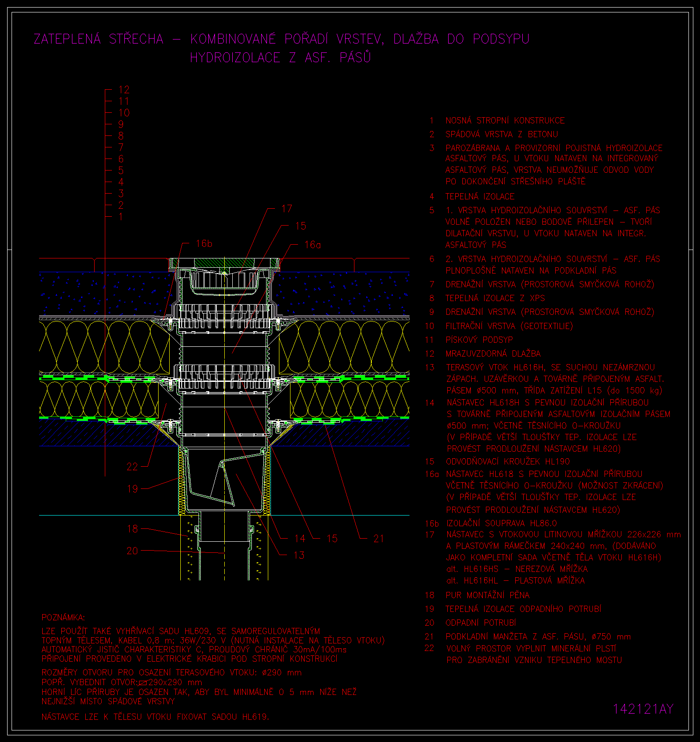Click drawing callout '19' beside pipe insulation
Viewport: 700px width, 742px height.
pos(132,489)
